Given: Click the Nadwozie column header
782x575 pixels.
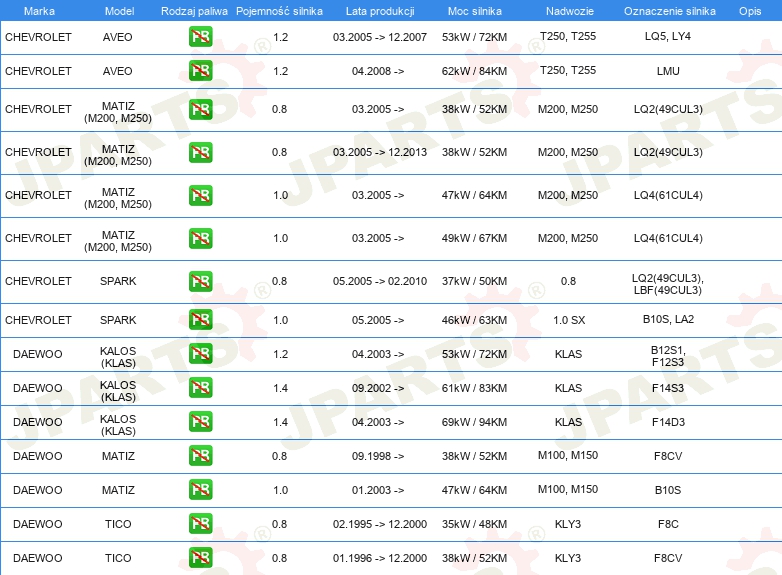Looking at the screenshot, I should (567, 10).
